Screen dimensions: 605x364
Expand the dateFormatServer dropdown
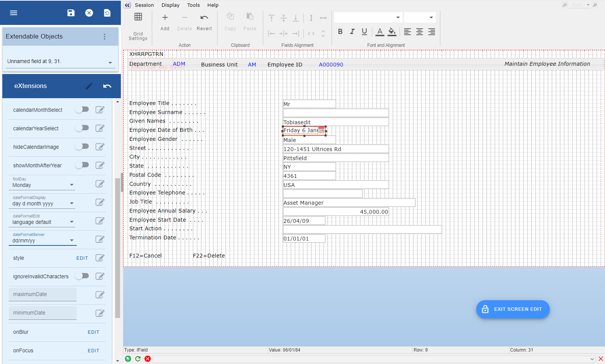tap(43, 241)
